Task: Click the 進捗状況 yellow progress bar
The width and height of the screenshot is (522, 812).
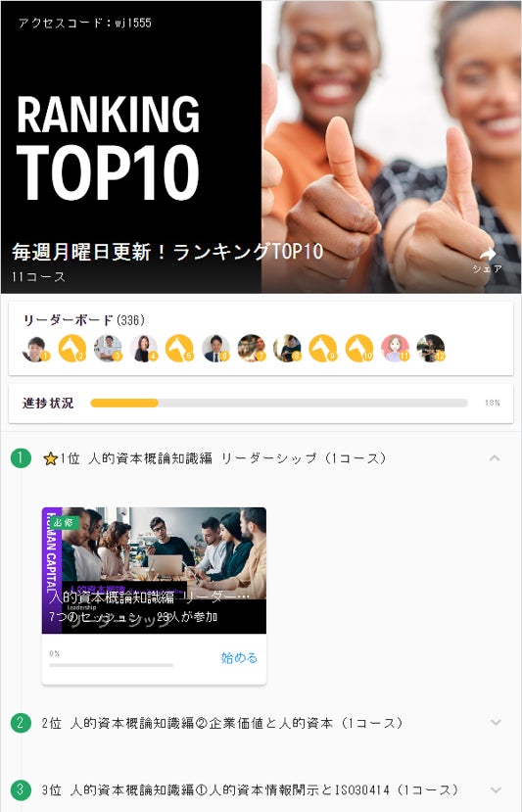Action: click(278, 403)
